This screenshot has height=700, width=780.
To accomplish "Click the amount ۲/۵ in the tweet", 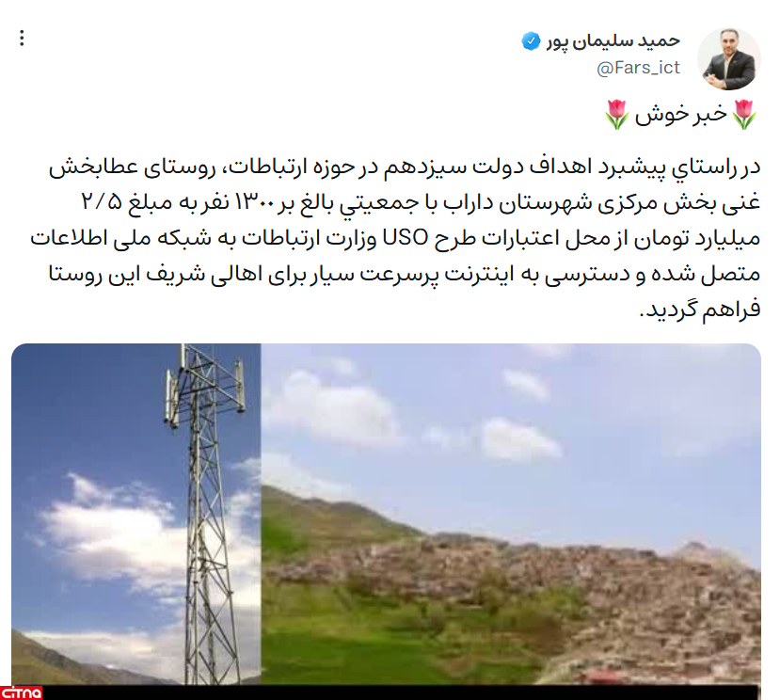I will pyautogui.click(x=101, y=202).
